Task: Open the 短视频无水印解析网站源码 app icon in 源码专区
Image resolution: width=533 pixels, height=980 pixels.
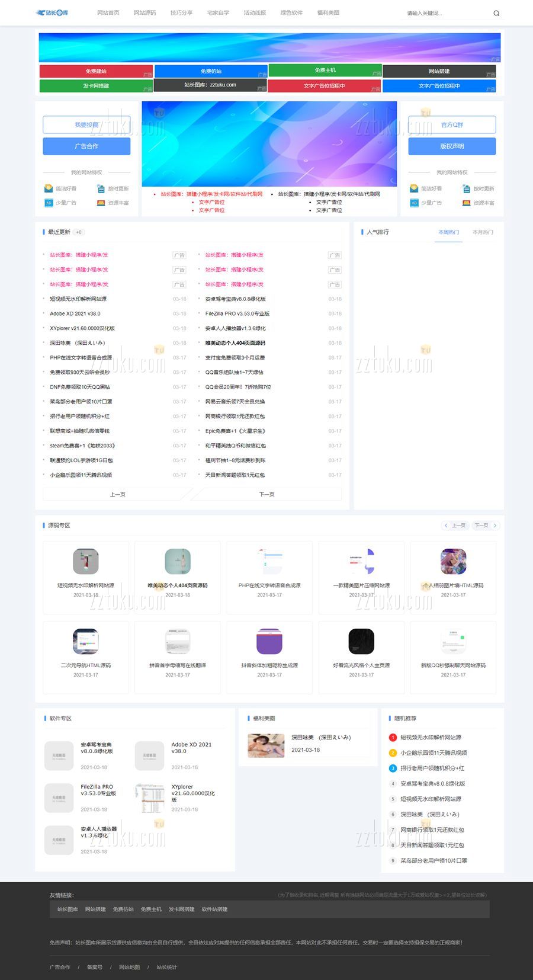Action: pos(86,561)
